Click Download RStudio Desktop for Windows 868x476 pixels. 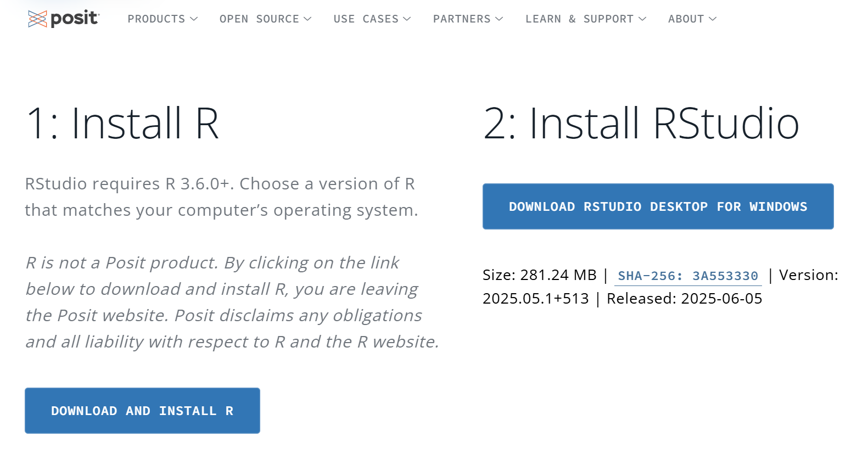(x=658, y=206)
